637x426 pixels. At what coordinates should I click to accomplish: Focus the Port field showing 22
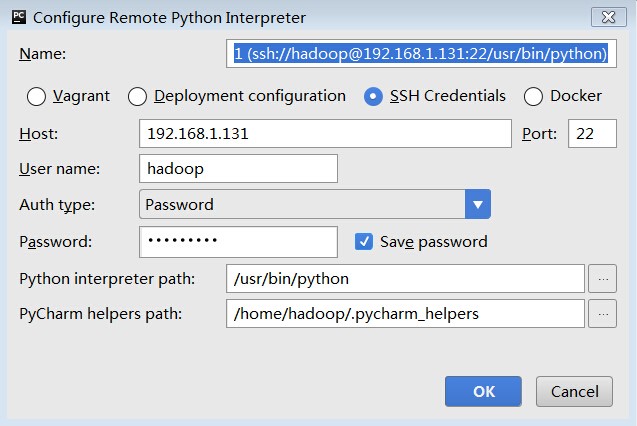592,134
